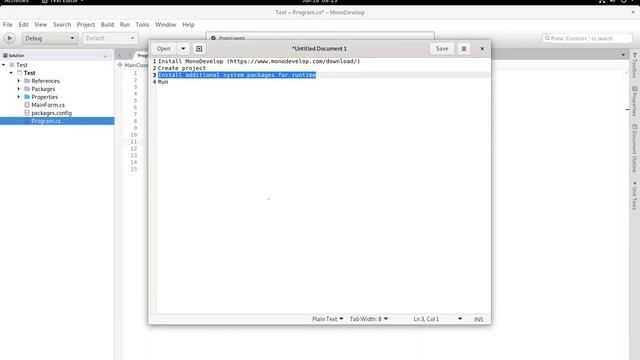Close the Text Editor window

(482, 49)
